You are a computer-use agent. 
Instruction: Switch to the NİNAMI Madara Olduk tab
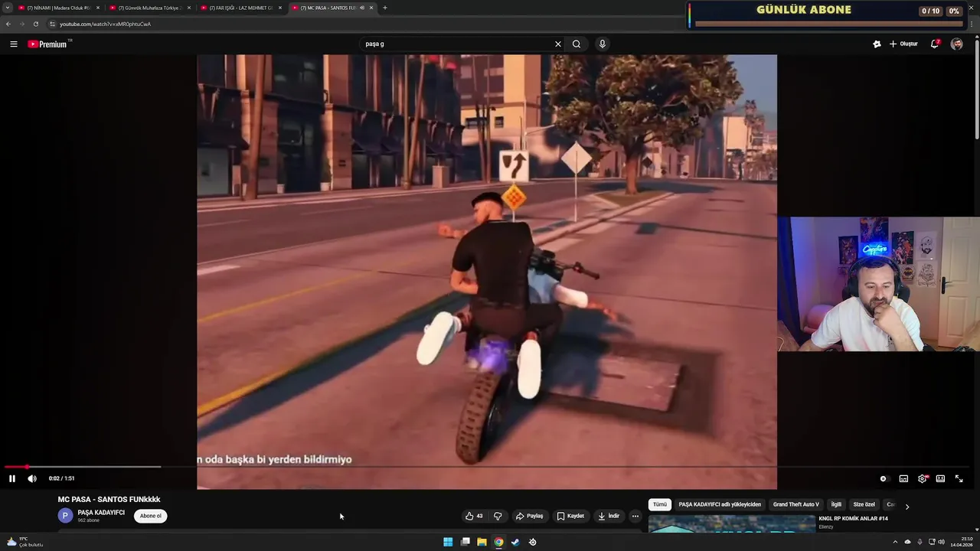pyautogui.click(x=59, y=8)
